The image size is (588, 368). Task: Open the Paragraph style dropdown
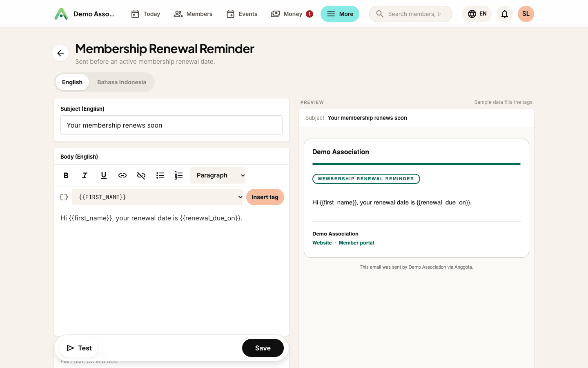click(218, 175)
